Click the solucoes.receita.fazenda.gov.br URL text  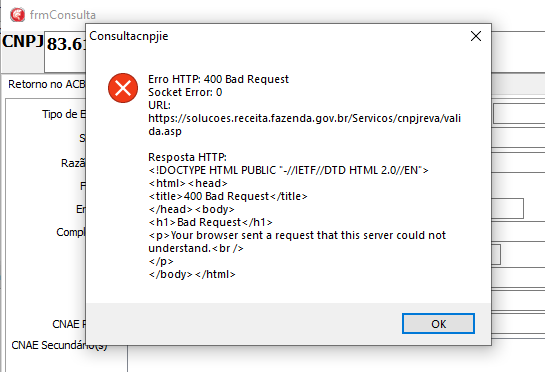click(304, 125)
